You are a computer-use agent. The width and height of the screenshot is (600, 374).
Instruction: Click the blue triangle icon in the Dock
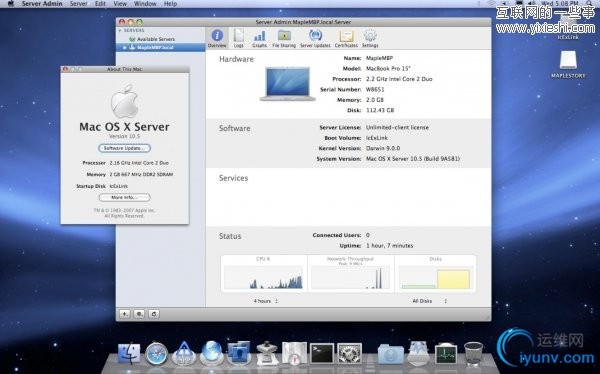click(x=184, y=353)
